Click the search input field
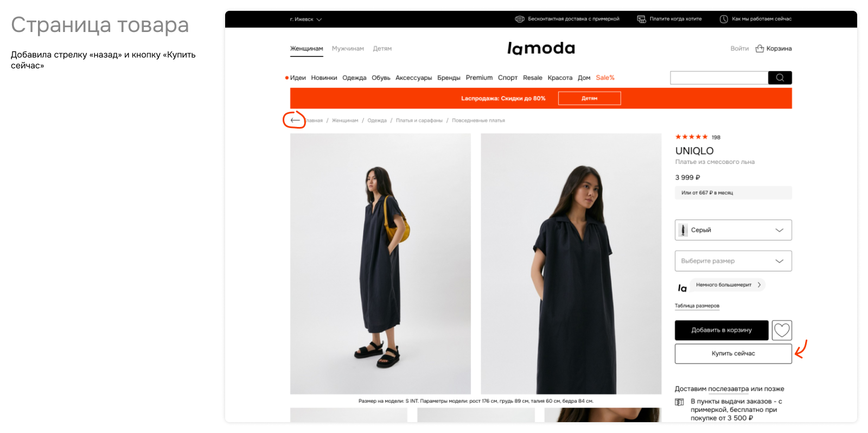 pos(719,78)
